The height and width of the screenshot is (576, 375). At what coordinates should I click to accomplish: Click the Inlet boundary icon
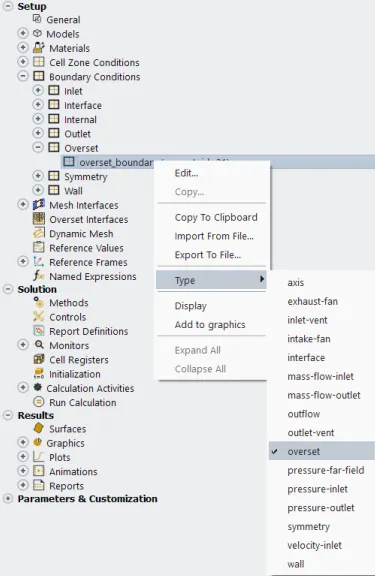[x=54, y=90]
